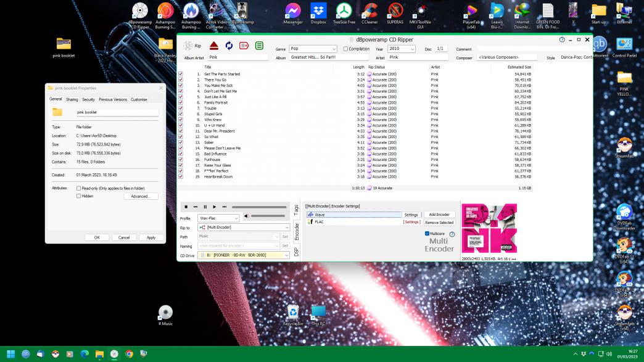Click the Multicore help question icon
This screenshot has width=644, height=362.
452,234
